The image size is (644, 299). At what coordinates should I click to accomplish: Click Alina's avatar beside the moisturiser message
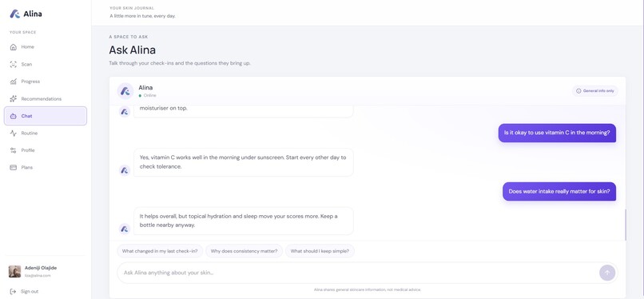tap(125, 112)
